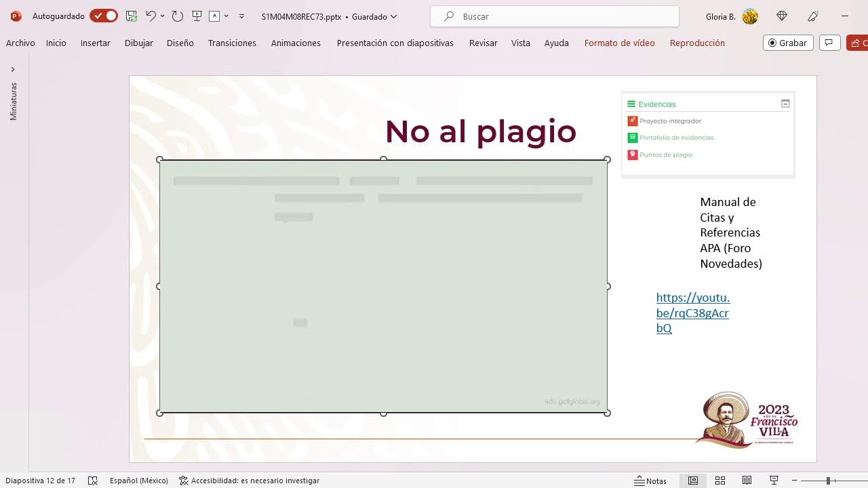
Task: Undo the last action
Action: 151,16
